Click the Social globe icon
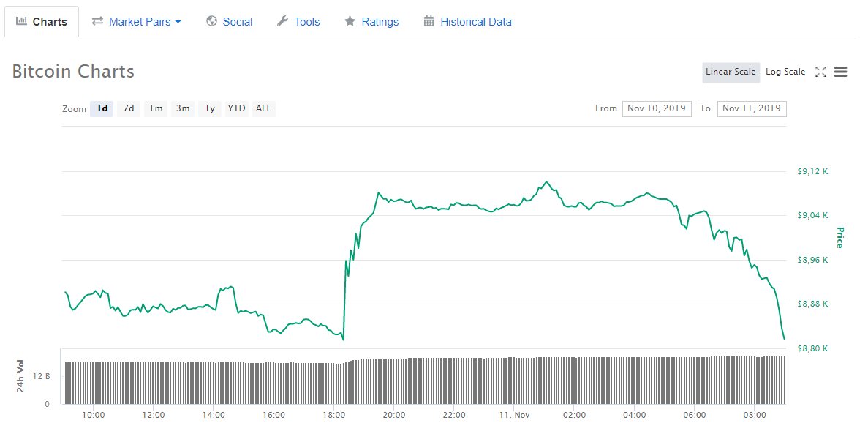Image resolution: width=868 pixels, height=423 pixels. click(x=212, y=21)
